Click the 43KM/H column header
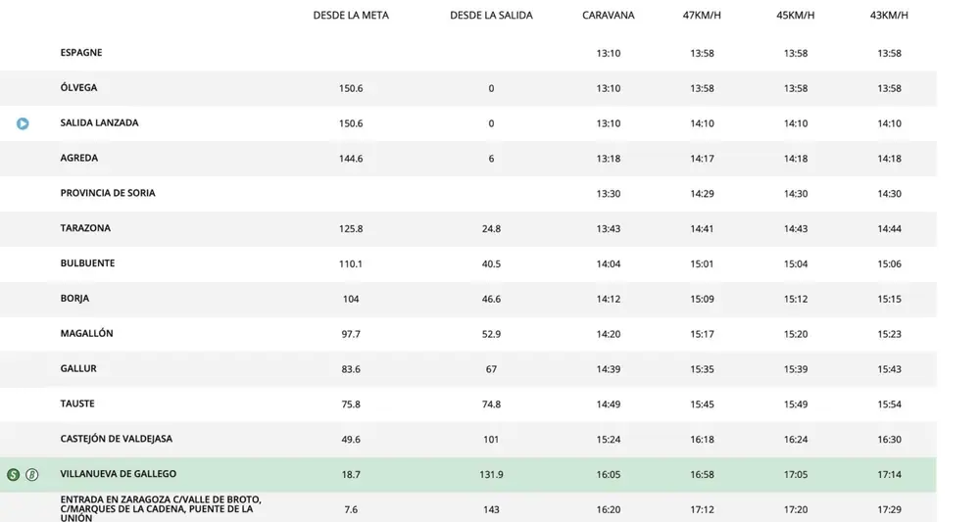This screenshot has height=522, width=980. click(889, 15)
